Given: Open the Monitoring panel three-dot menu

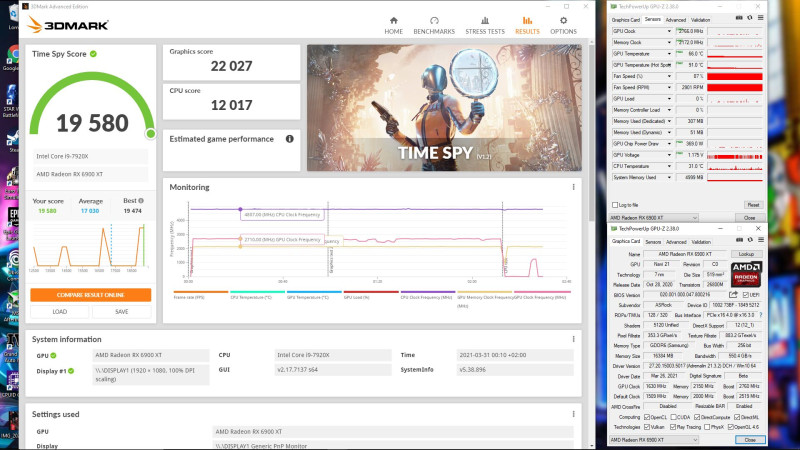Looking at the screenshot, I should [x=573, y=187].
